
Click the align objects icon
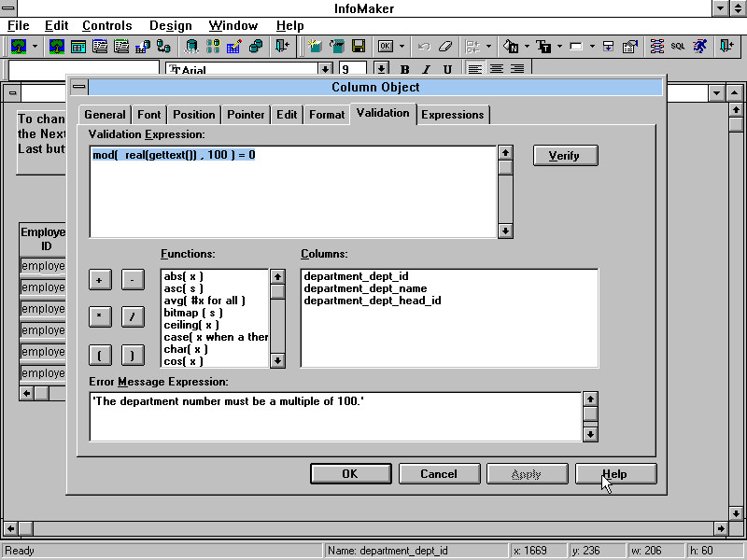[473, 46]
